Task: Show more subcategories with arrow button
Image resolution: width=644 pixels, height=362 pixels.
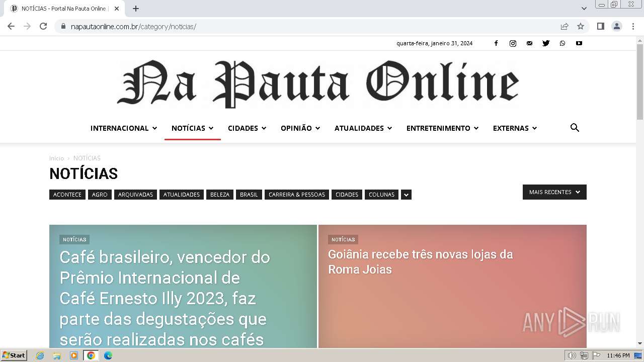Action: coord(406,195)
